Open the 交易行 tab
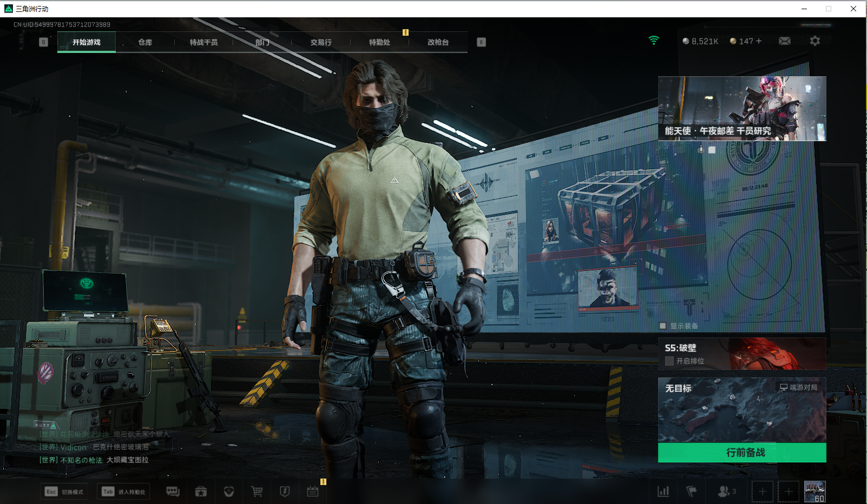The height and width of the screenshot is (504, 867). point(321,42)
